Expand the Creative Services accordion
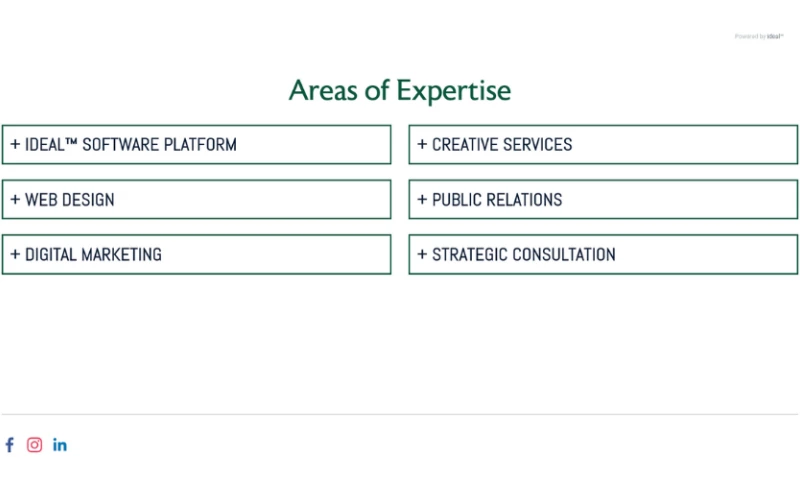800x480 pixels. 603,145
